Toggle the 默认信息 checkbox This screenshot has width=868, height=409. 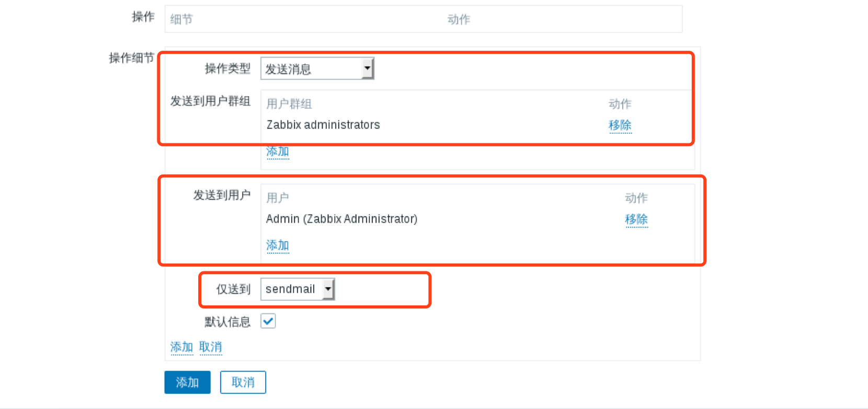[x=268, y=321]
